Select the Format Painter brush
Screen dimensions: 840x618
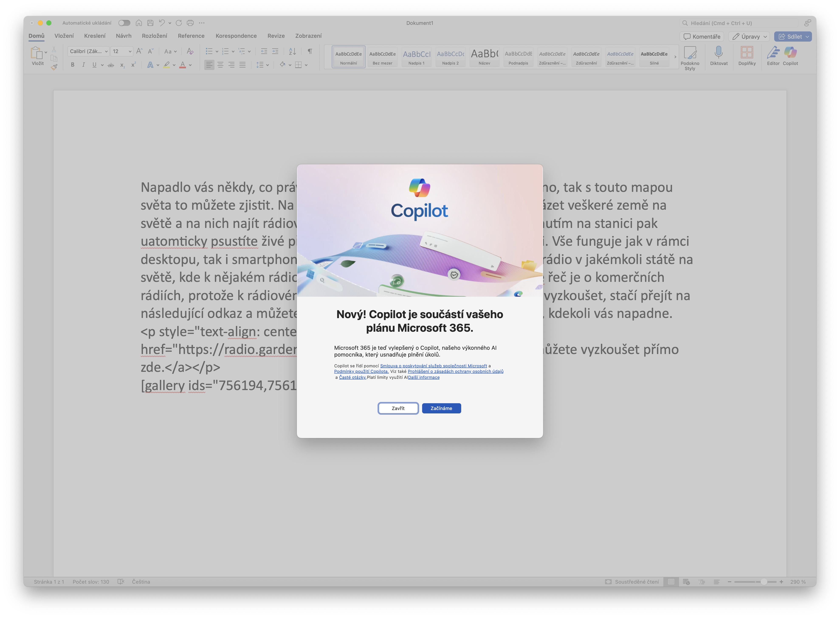54,67
